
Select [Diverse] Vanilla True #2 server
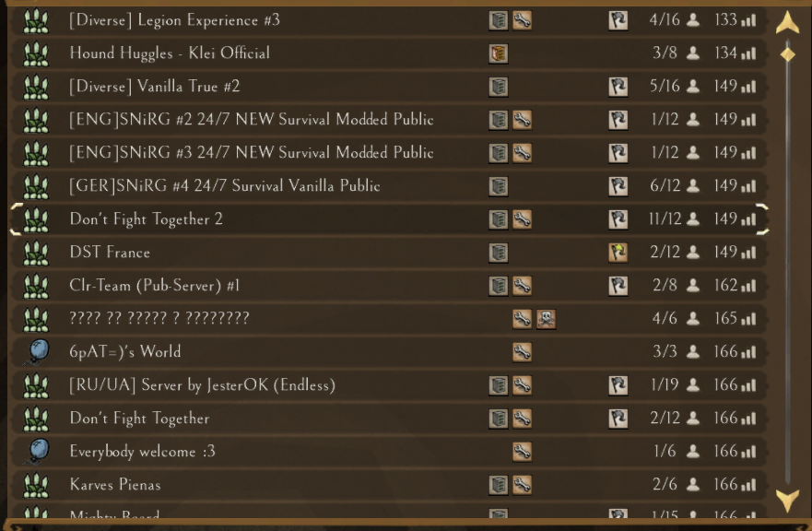(390, 87)
